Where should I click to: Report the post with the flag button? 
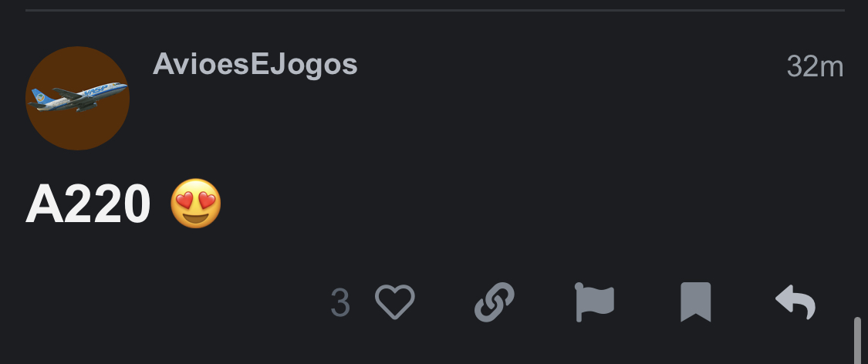pos(595,302)
